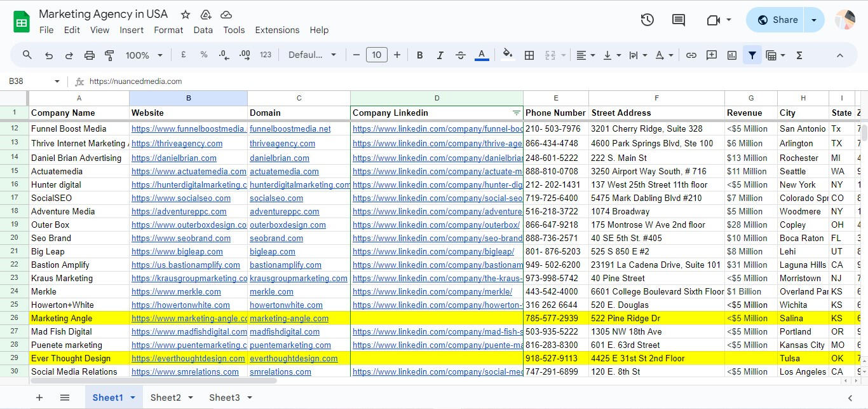Redo the last action

pos(69,55)
